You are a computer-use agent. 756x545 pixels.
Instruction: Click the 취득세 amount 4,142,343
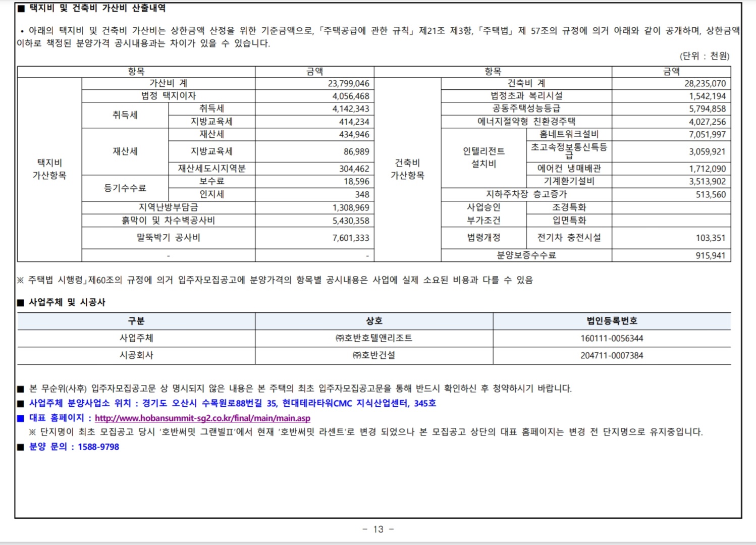[351, 108]
